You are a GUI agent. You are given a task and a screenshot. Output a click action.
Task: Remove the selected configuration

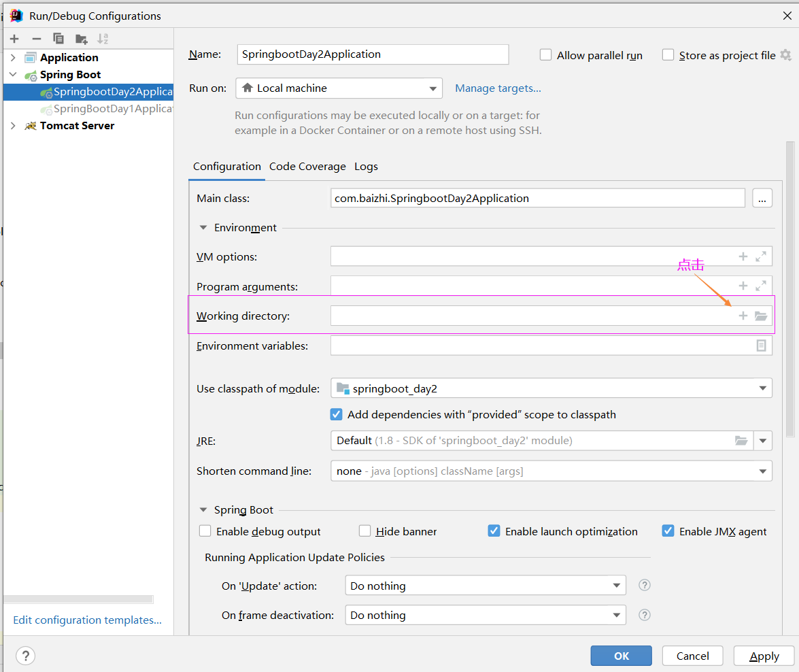36,39
